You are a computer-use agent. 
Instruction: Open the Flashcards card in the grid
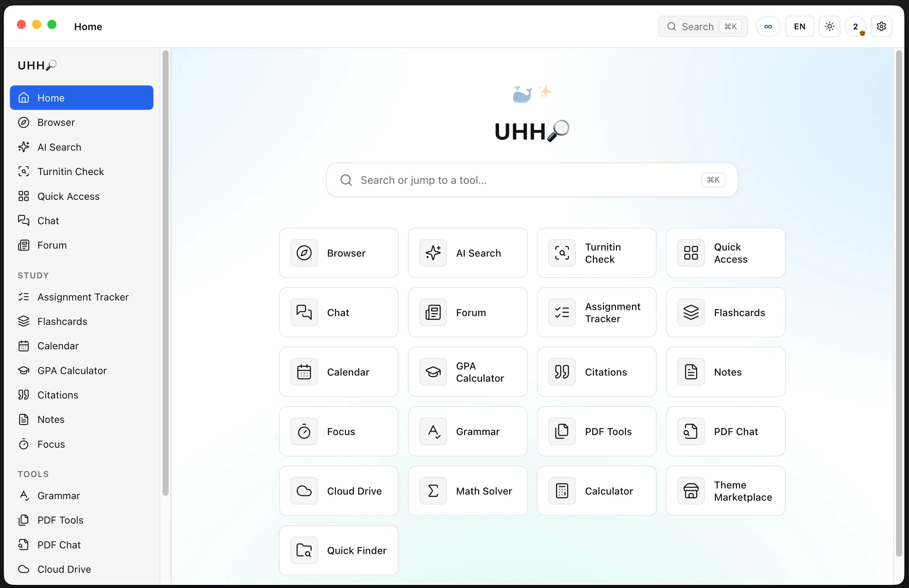tap(725, 313)
